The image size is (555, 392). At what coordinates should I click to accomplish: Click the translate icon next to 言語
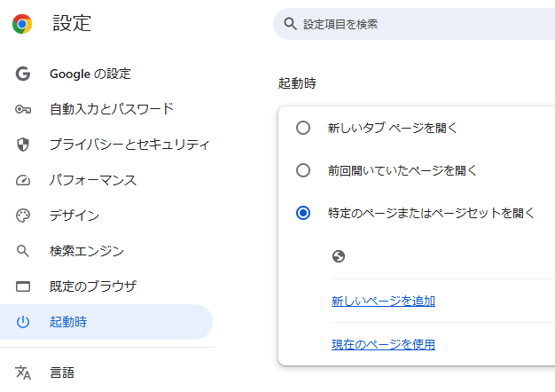[x=23, y=372]
